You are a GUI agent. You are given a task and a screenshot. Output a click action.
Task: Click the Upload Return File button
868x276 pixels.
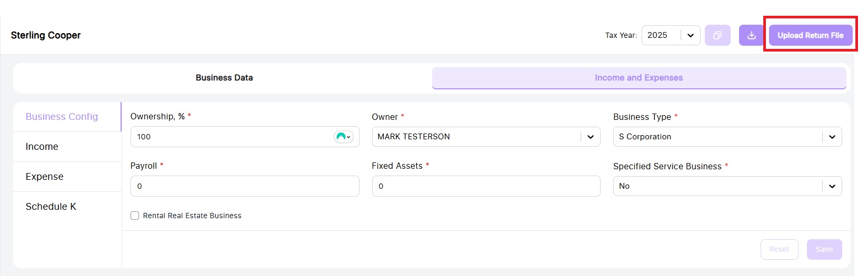click(x=810, y=35)
